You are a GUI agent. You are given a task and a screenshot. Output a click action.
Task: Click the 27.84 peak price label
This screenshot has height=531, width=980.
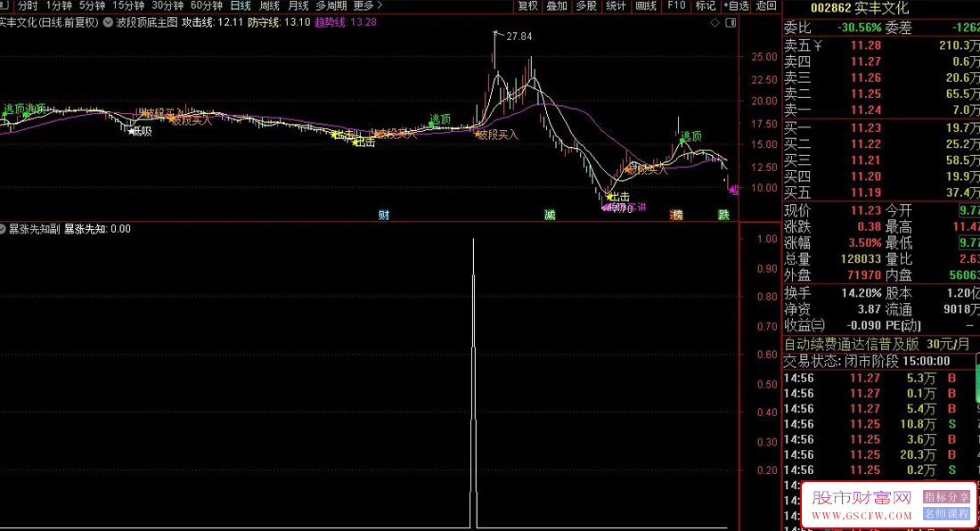519,37
